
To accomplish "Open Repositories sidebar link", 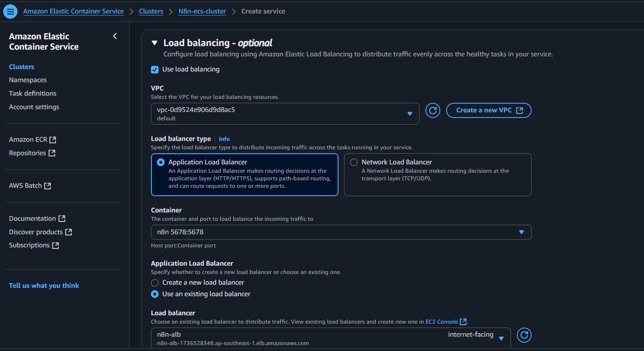I will click(27, 153).
